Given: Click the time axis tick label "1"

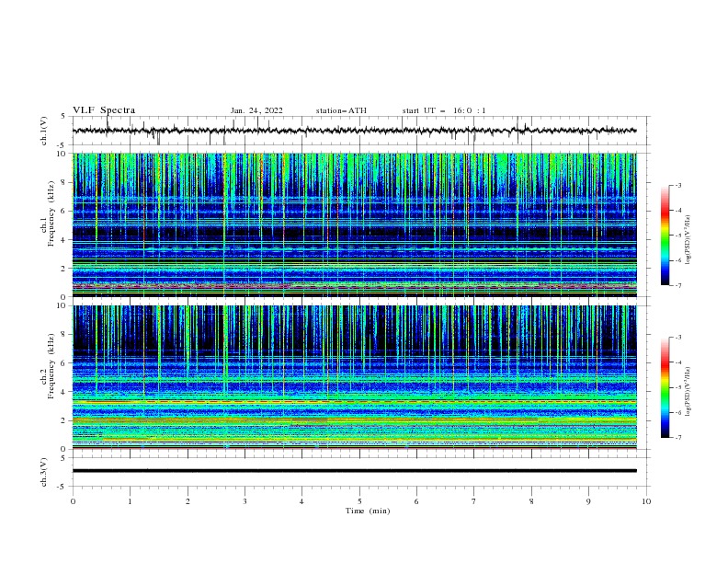Looking at the screenshot, I should (x=130, y=501).
